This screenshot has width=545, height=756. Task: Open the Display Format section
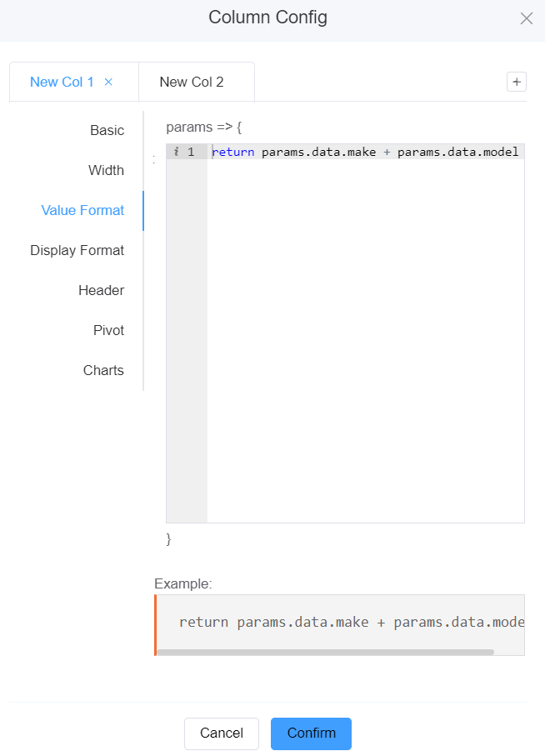(x=77, y=250)
